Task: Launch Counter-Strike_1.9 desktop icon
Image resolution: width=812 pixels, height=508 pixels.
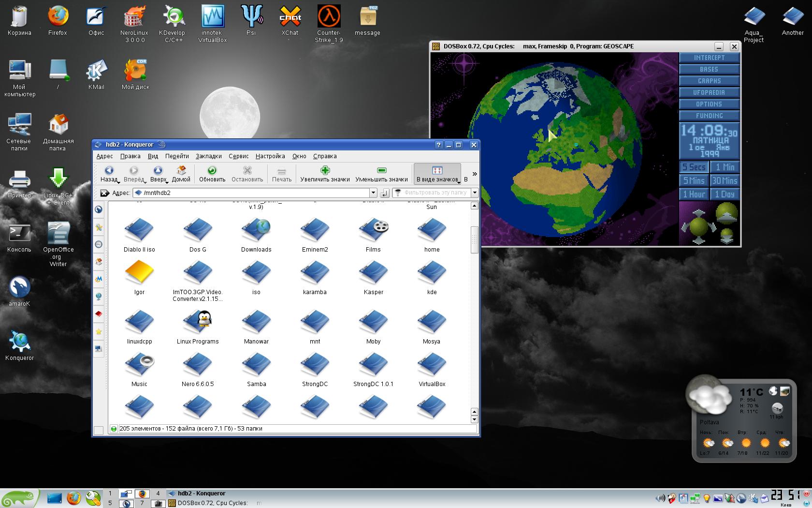Action: 329,16
